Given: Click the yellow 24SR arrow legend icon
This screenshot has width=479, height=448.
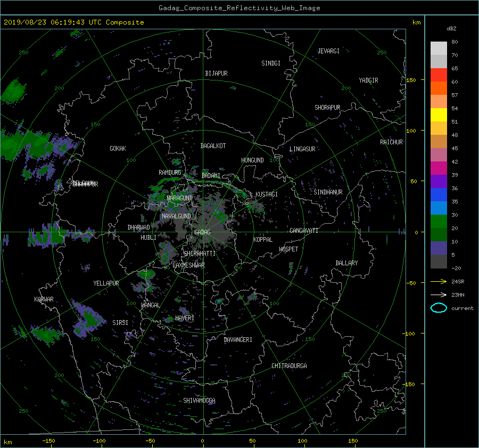Looking at the screenshot, I should 439,281.
